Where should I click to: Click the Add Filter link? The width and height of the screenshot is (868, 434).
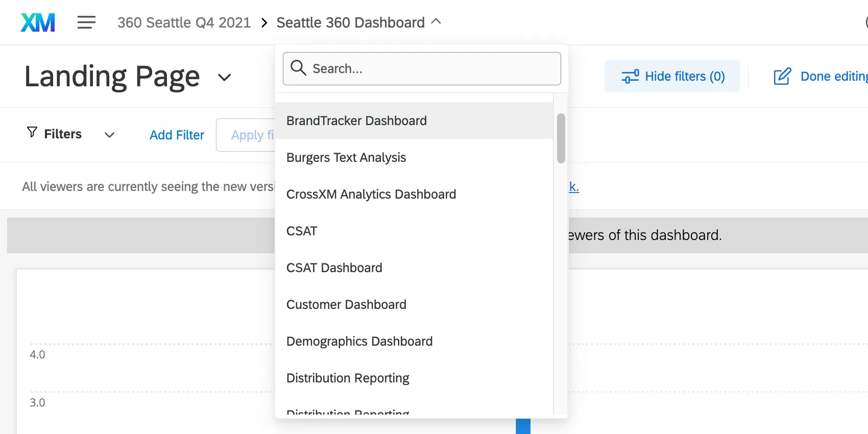[177, 135]
